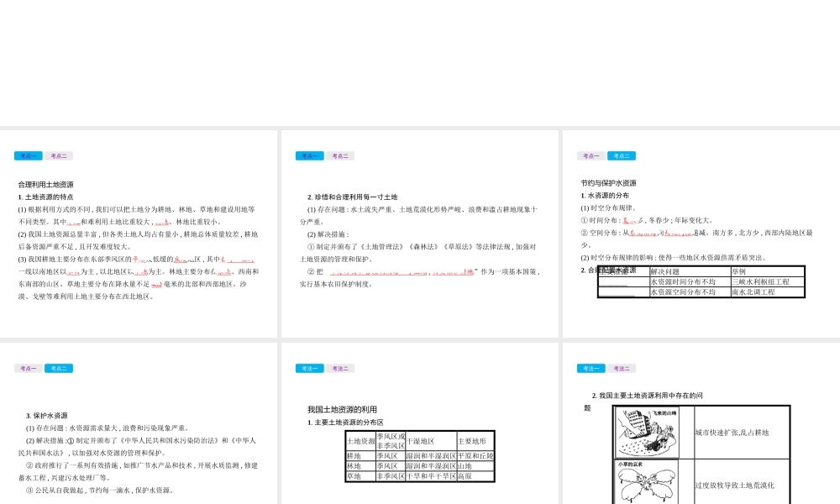Click table cell 水资源空间分布不均
The image size is (840, 504).
tap(690, 292)
